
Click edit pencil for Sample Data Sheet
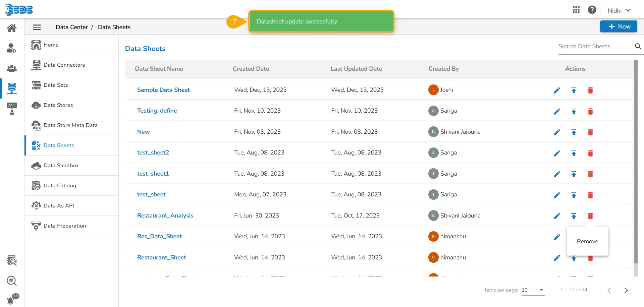[557, 90]
